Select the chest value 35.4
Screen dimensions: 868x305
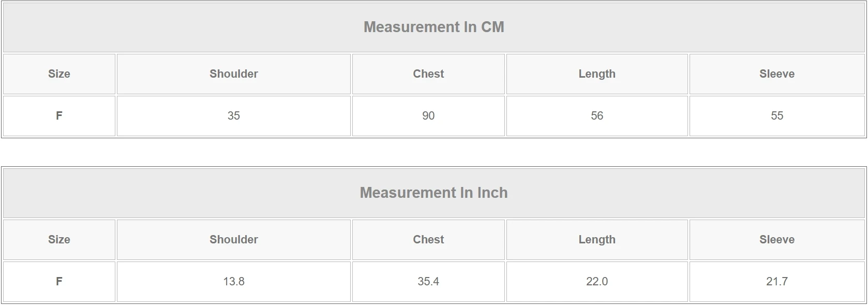point(428,282)
